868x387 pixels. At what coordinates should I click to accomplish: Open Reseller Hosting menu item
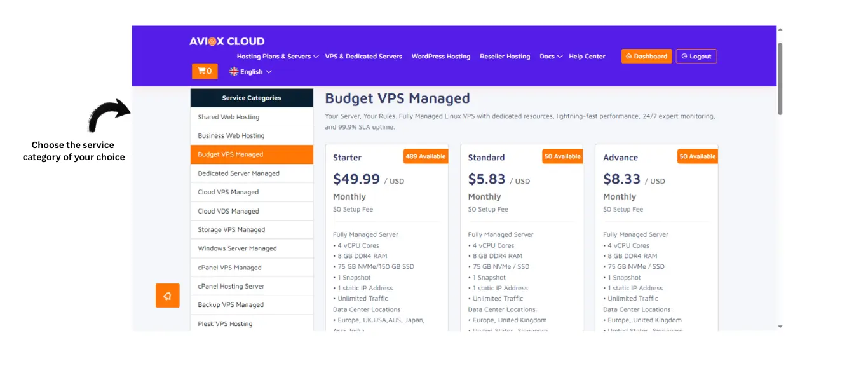505,57
